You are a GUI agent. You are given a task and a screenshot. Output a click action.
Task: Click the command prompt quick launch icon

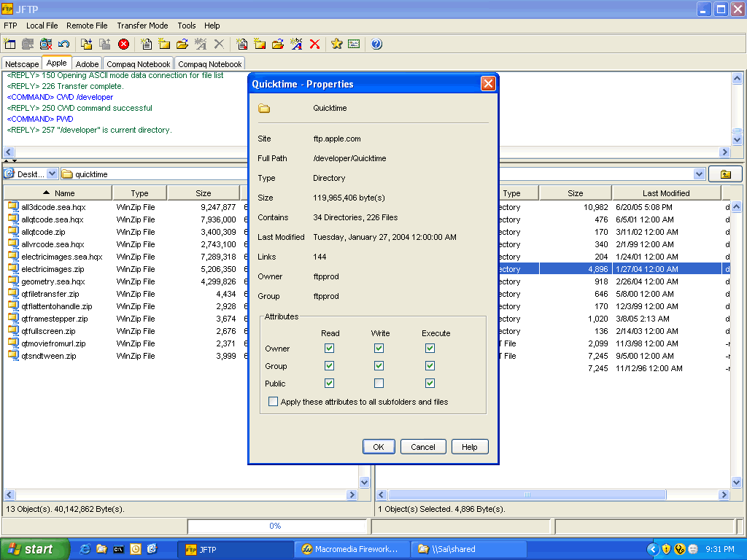[118, 549]
